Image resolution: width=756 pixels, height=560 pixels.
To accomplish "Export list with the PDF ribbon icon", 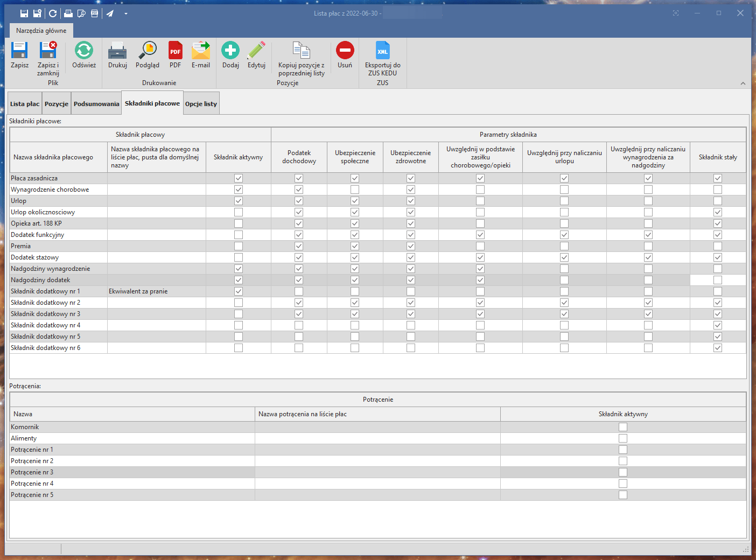I will tap(175, 51).
